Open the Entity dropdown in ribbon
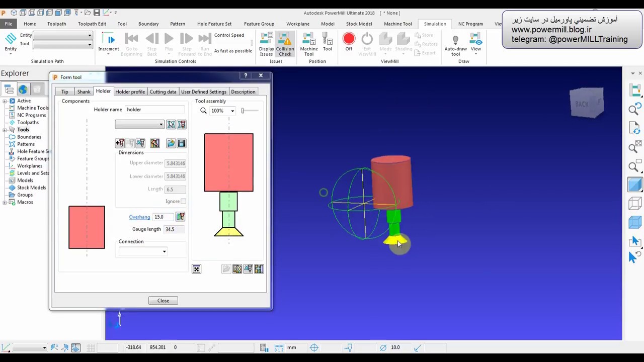Image resolution: width=644 pixels, height=362 pixels. (63, 35)
